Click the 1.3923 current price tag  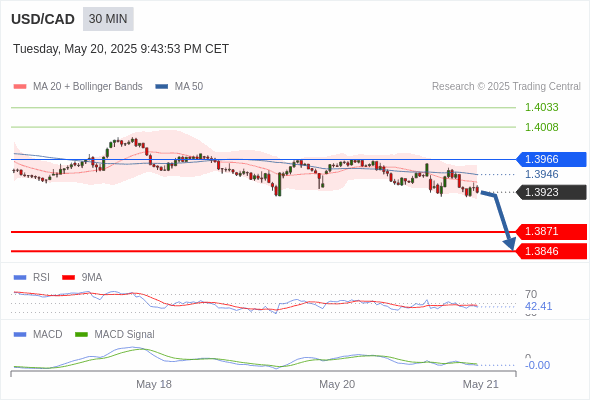tap(551, 192)
